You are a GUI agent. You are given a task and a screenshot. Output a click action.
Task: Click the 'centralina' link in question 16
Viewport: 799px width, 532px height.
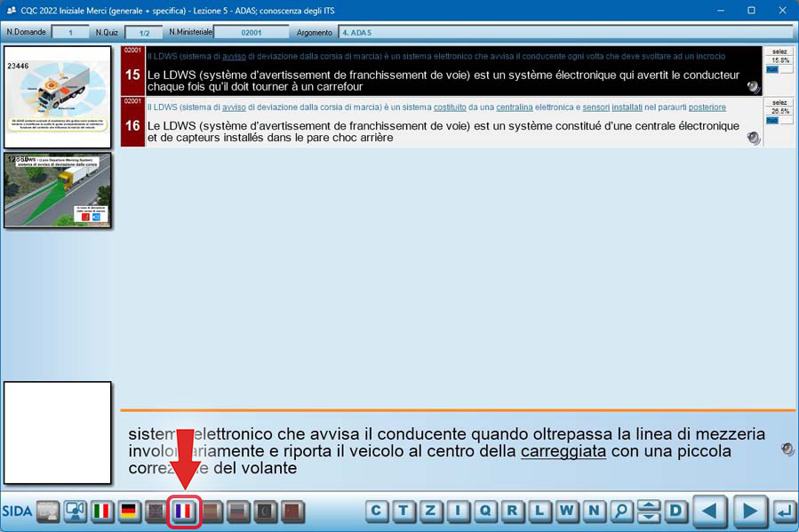pyautogui.click(x=517, y=107)
